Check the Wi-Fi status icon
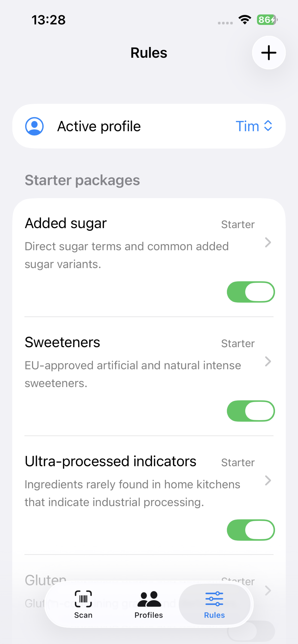The width and height of the screenshot is (298, 644). (245, 19)
